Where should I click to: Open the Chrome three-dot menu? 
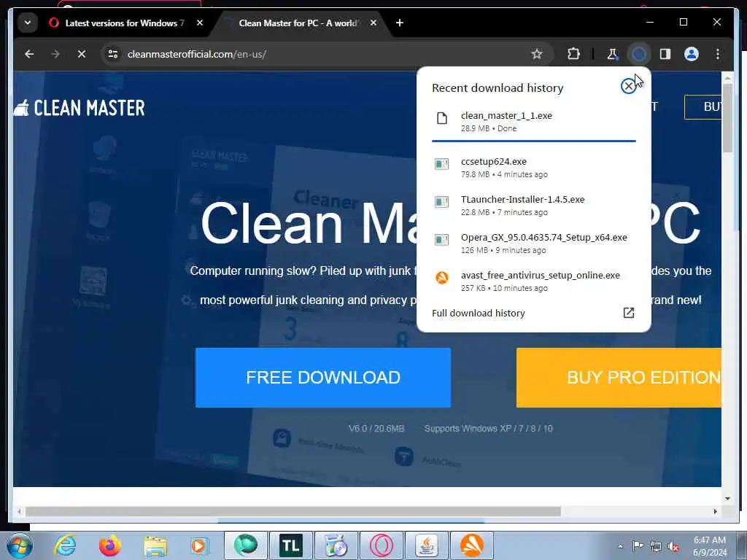(x=718, y=54)
